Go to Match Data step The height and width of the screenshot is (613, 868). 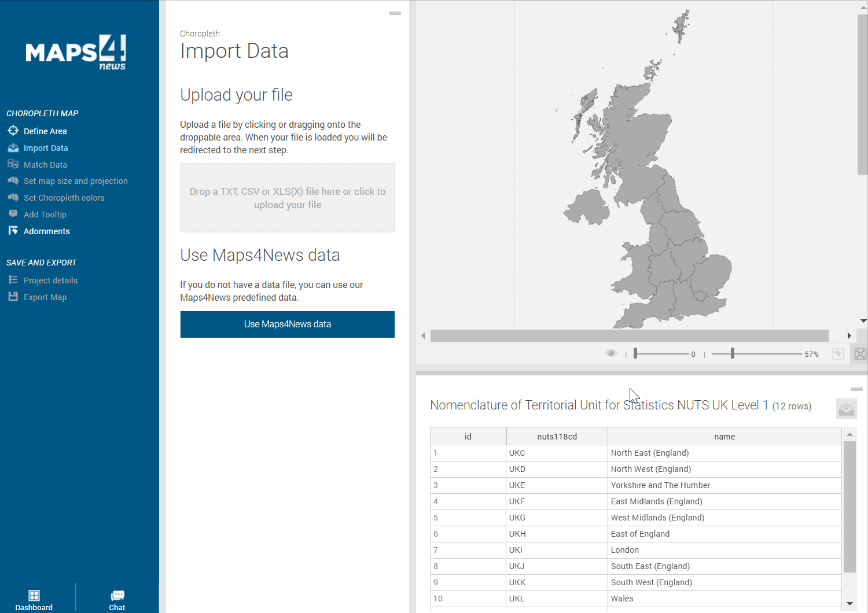point(45,165)
